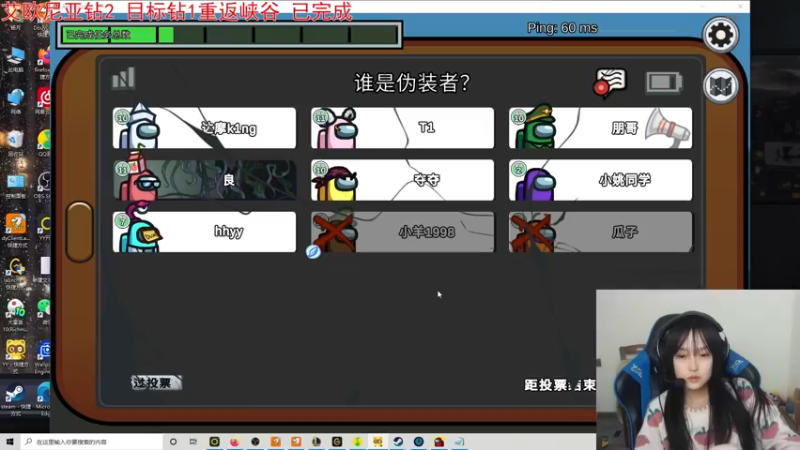The width and height of the screenshot is (800, 450).
Task: Select the YY shortcut on the desktop
Action: click(15, 356)
